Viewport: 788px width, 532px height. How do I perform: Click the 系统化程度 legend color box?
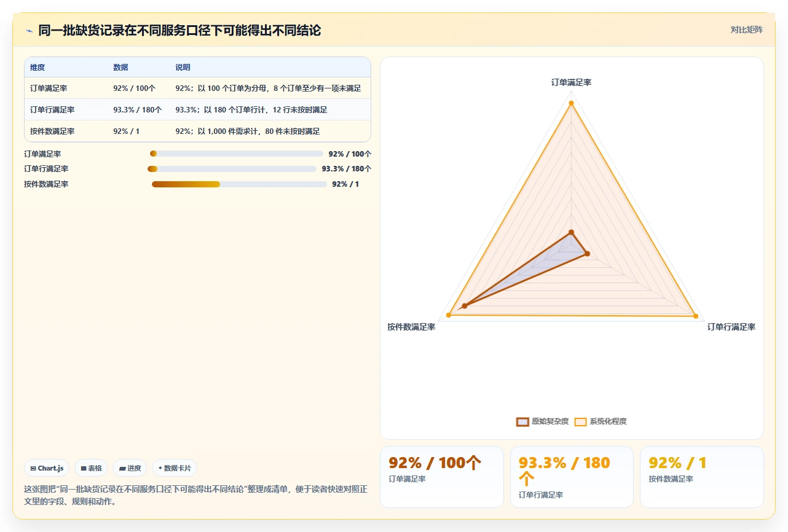tap(580, 421)
